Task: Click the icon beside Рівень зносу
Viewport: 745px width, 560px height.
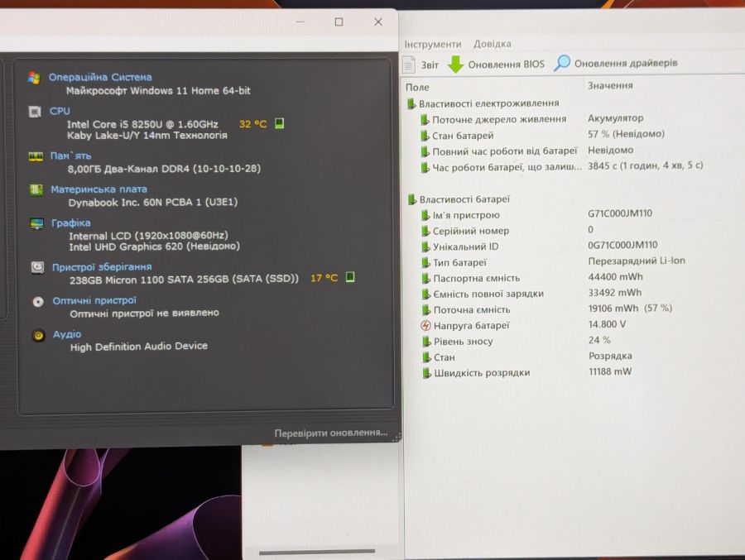Action: tap(426, 342)
